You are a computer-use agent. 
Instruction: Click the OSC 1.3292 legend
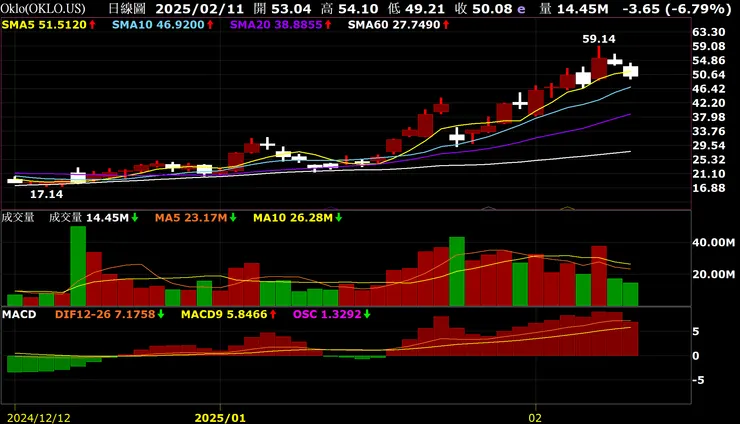click(327, 314)
